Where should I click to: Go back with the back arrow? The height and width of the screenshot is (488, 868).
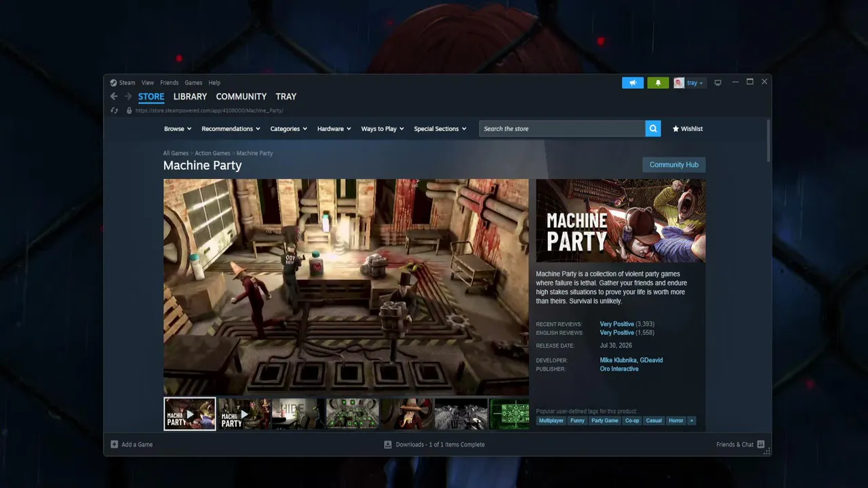pyautogui.click(x=114, y=96)
